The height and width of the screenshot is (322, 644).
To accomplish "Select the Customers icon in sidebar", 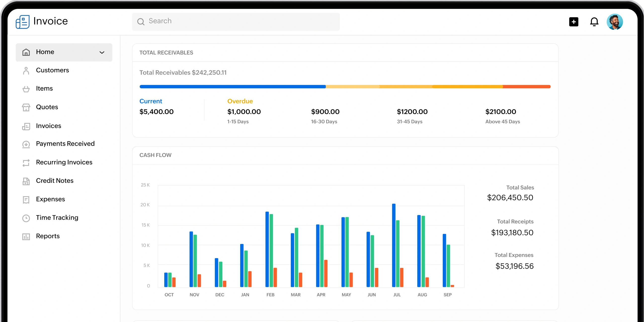I will coord(26,70).
